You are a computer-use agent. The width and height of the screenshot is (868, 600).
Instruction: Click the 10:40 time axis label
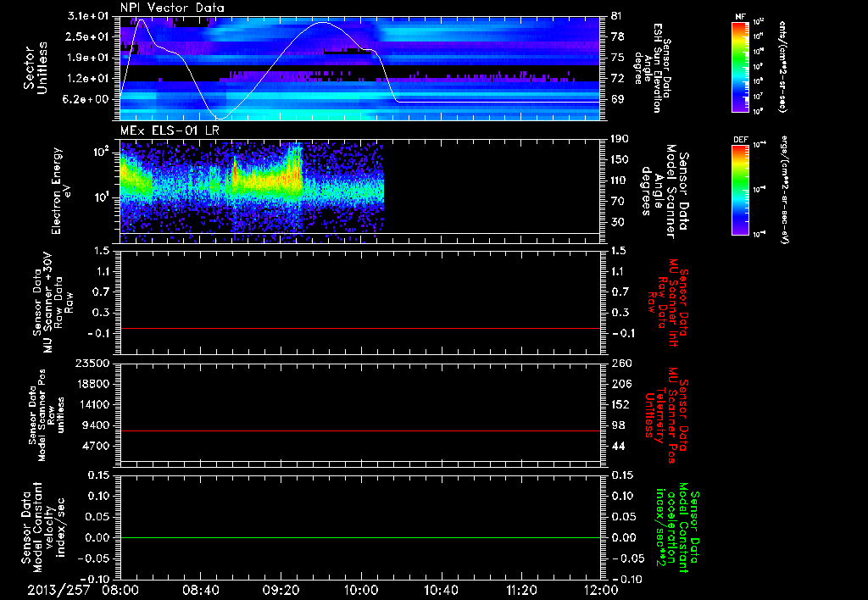tap(441, 590)
